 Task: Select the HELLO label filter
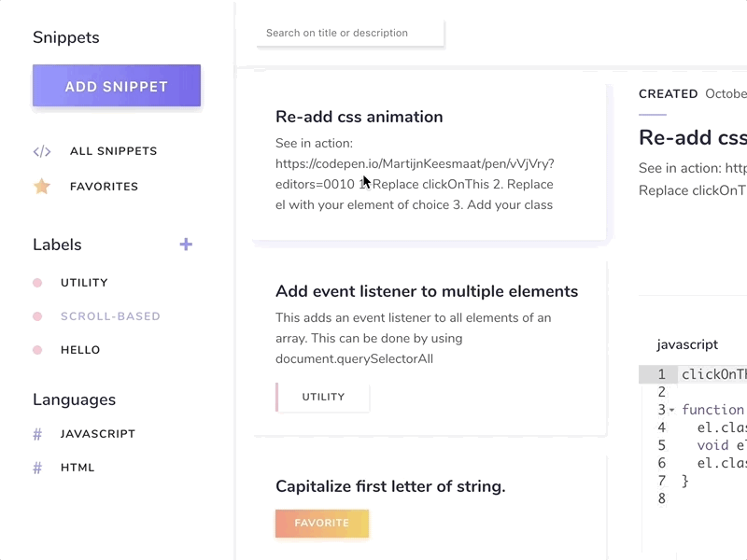click(80, 349)
